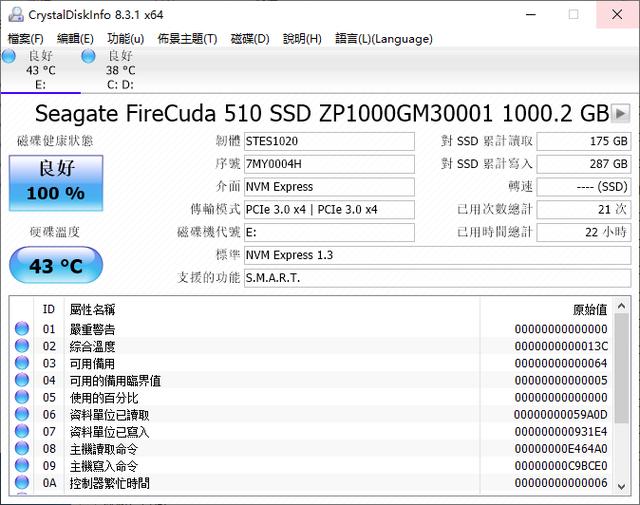Image resolution: width=640 pixels, height=505 pixels.
Task: Click the blue status orb for disk E:
Action: click(9, 56)
